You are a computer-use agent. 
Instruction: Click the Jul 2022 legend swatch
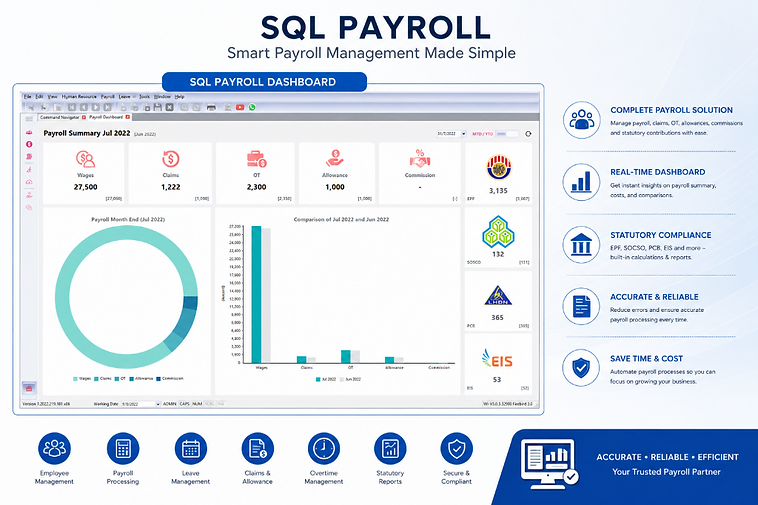318,379
